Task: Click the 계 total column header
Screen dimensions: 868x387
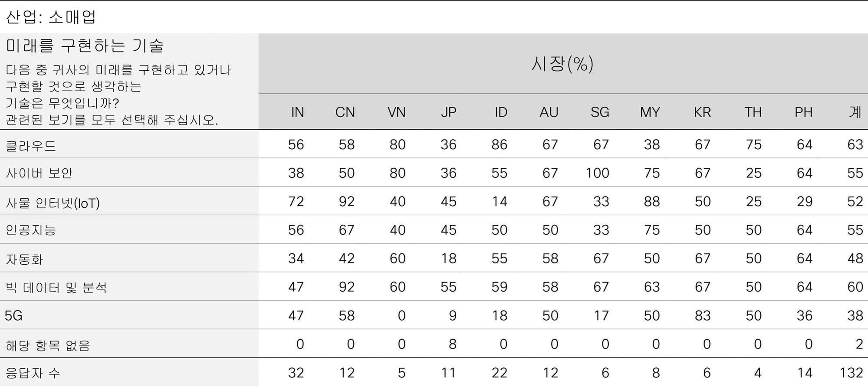Action: tap(855, 112)
